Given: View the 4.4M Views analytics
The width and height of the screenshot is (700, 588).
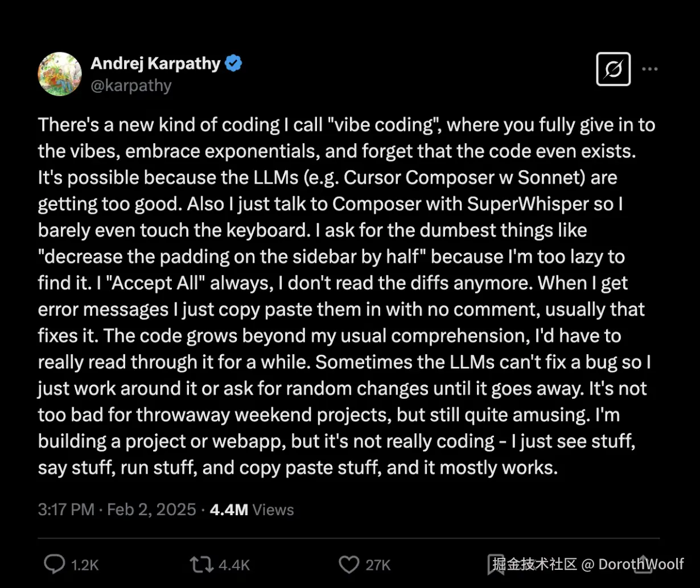Looking at the screenshot, I should coord(252,509).
